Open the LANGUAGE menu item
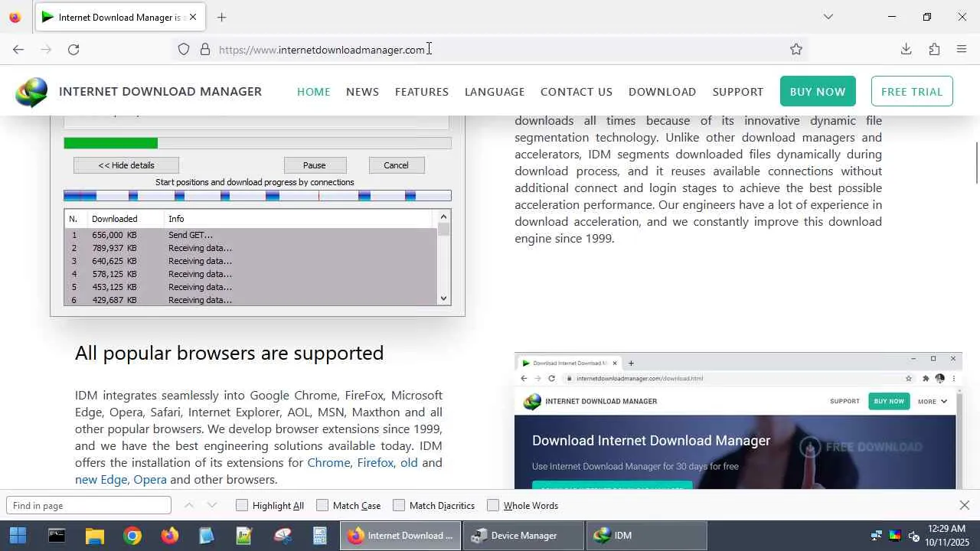This screenshot has height=551, width=980. 495,92
